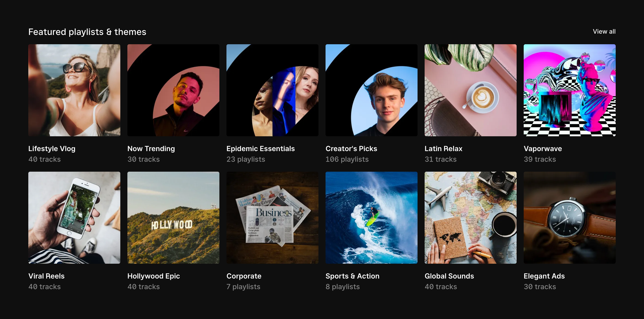Screen dimensions: 644x319
Task: Open the Epidemic Essentials title link
Action: click(x=260, y=148)
